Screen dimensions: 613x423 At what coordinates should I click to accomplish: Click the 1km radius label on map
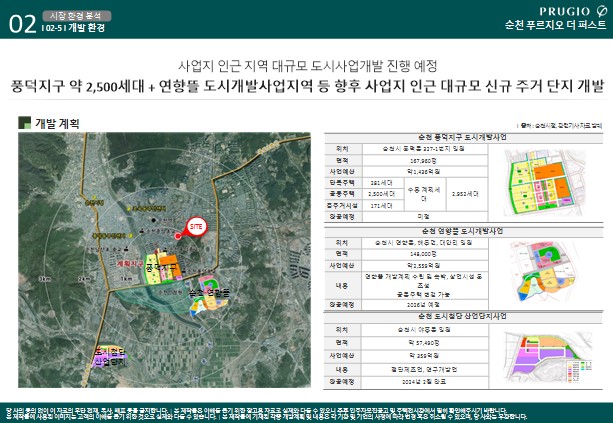(127, 279)
